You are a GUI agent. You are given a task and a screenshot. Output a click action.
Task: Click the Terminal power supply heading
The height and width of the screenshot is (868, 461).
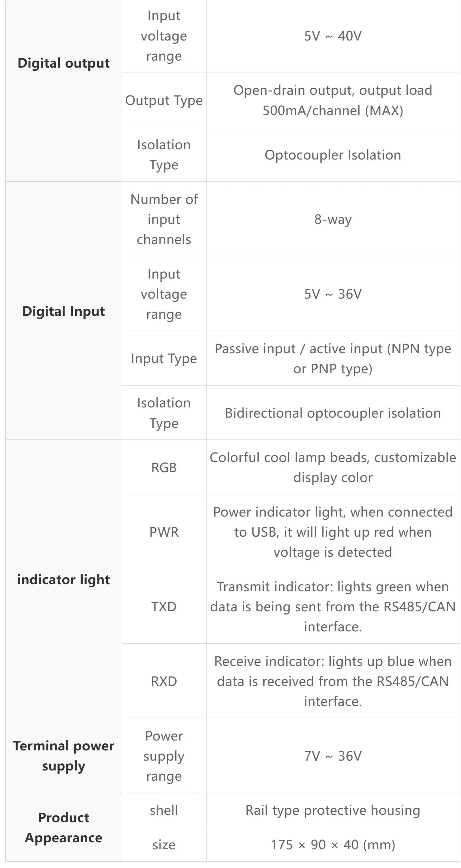click(63, 756)
